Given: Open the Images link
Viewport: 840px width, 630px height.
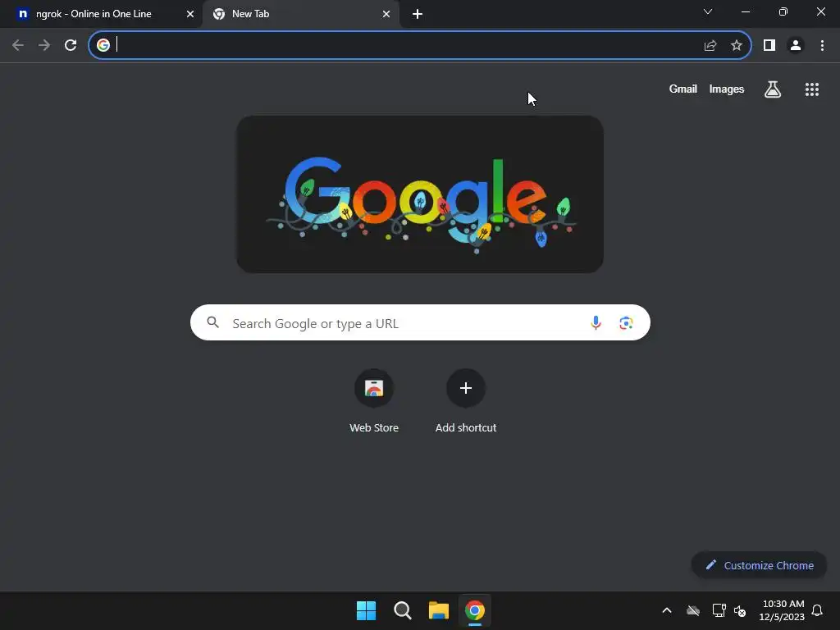Looking at the screenshot, I should (x=727, y=89).
